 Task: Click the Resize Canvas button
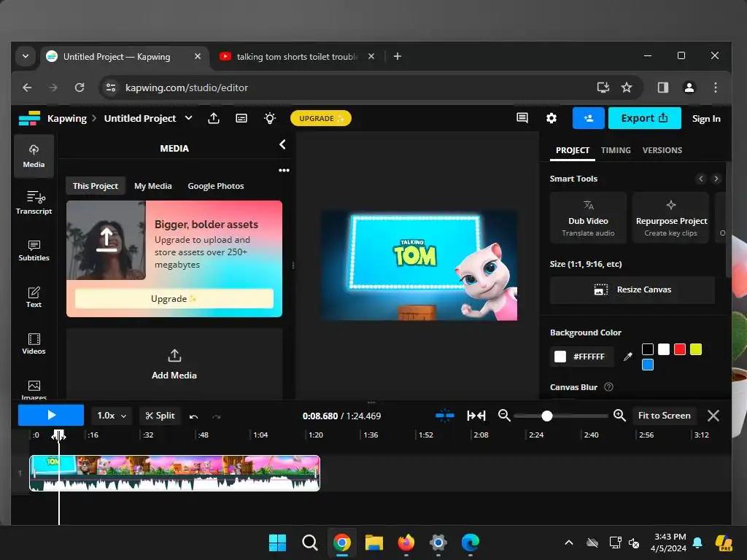pos(632,289)
